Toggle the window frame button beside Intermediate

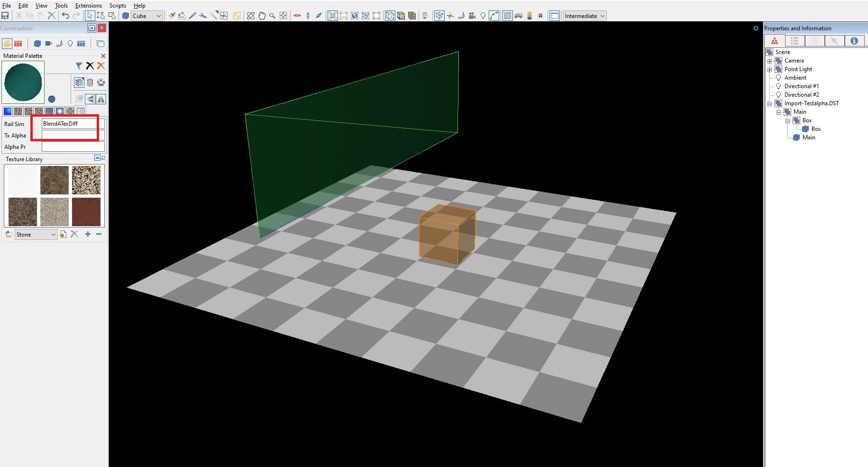point(554,16)
